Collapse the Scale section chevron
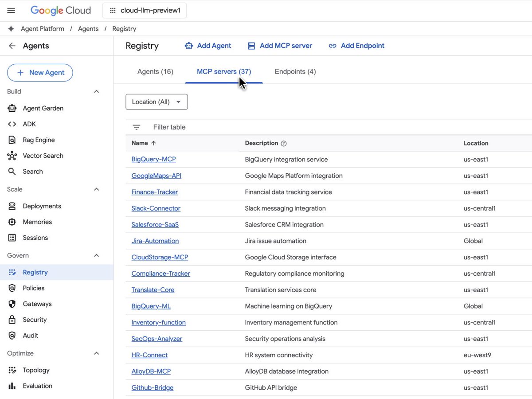The image size is (532, 399). point(97,189)
